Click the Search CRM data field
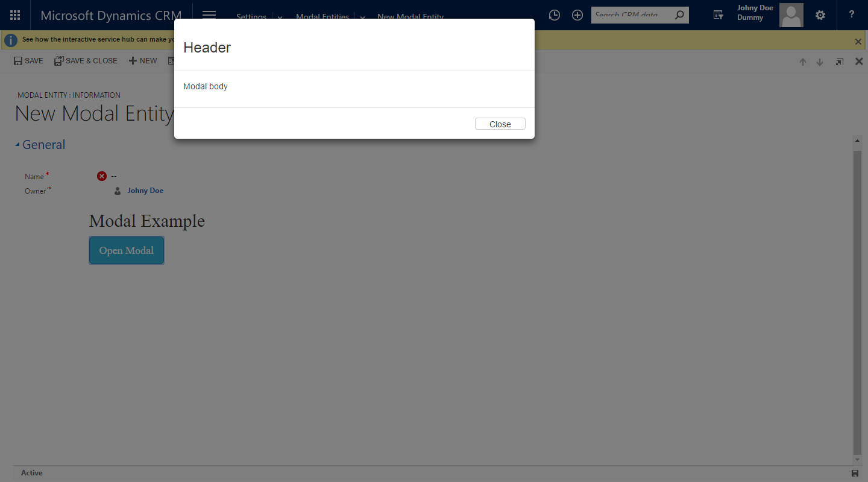This screenshot has width=868, height=482. coord(632,15)
